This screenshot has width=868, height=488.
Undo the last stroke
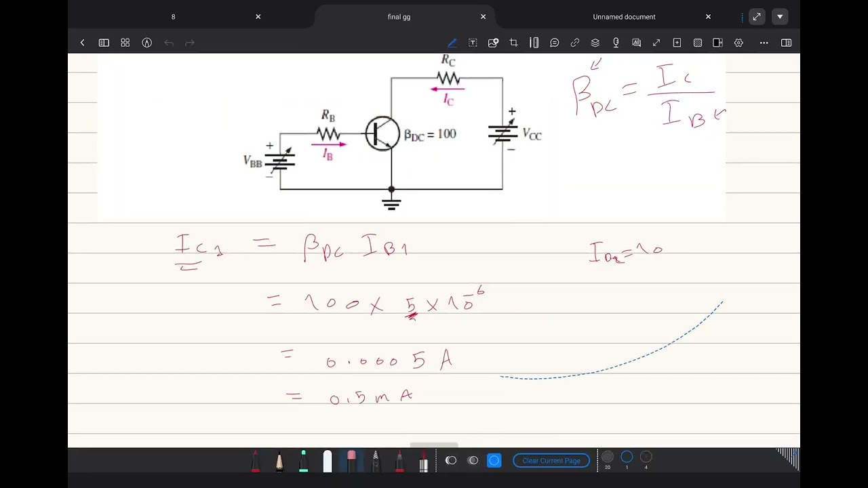click(169, 43)
